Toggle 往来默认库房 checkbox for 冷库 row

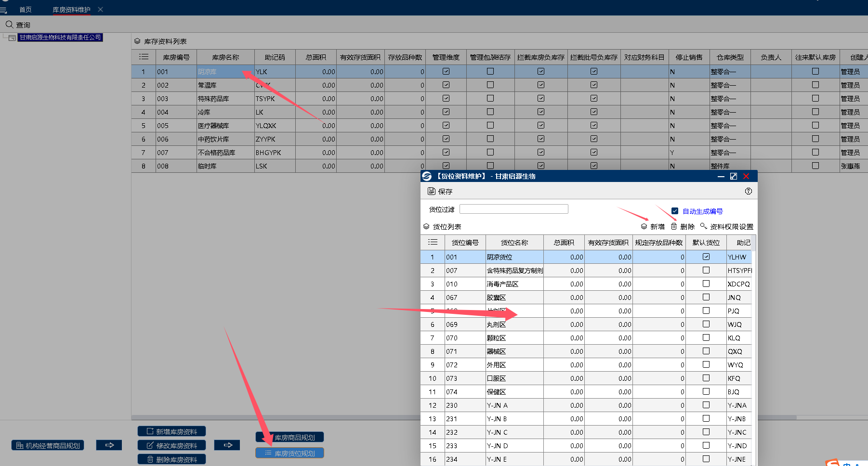[815, 112]
